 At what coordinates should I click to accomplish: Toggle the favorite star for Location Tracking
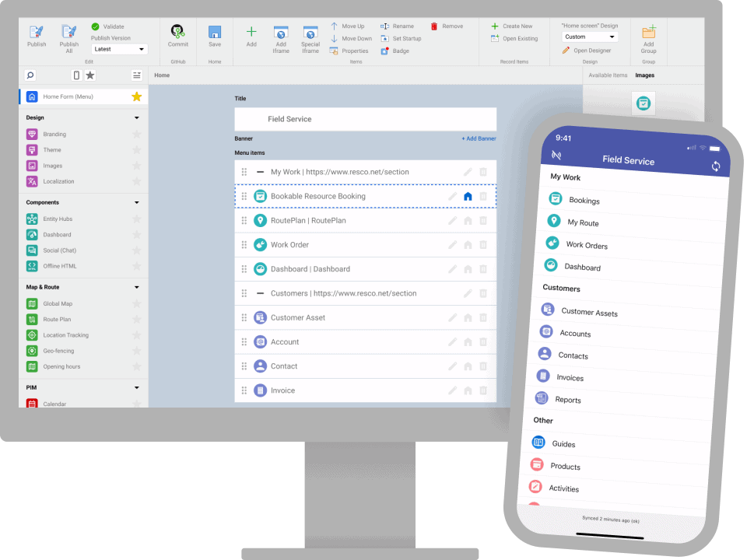pos(137,335)
